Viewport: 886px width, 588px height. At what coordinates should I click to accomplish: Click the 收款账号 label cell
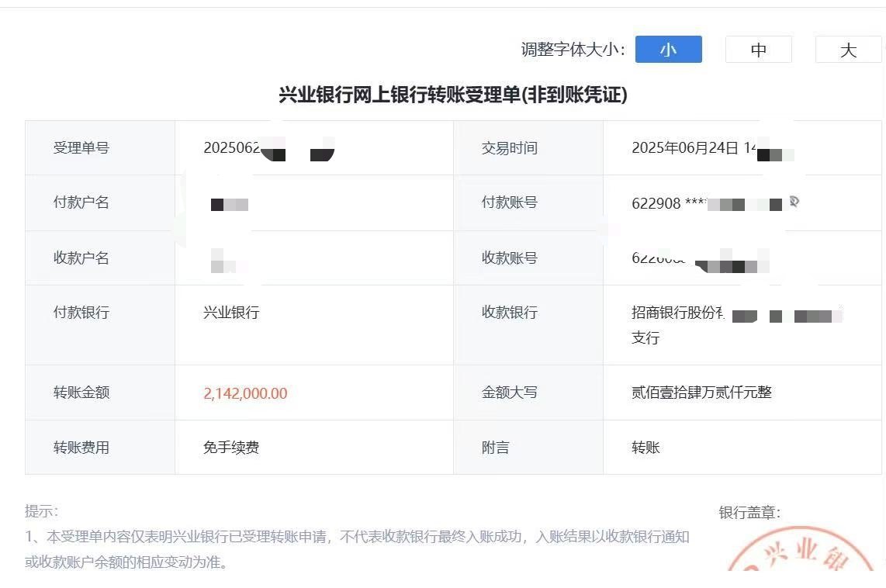pos(528,258)
